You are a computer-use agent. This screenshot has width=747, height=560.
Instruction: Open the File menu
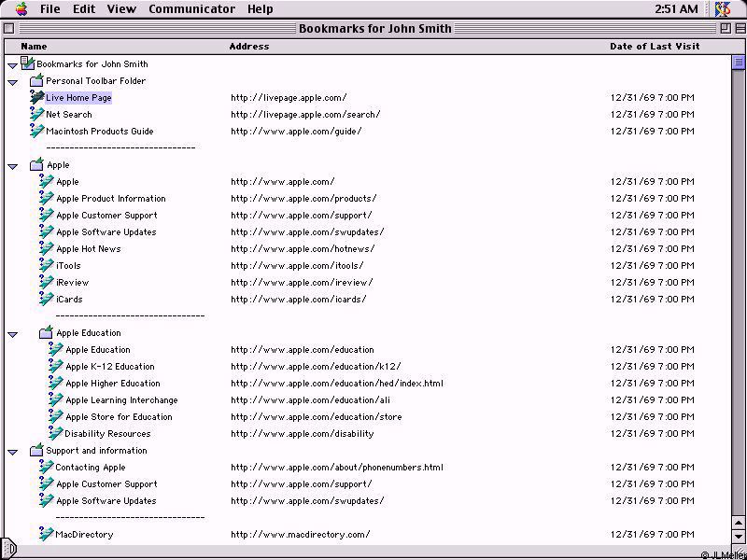pyautogui.click(x=50, y=9)
